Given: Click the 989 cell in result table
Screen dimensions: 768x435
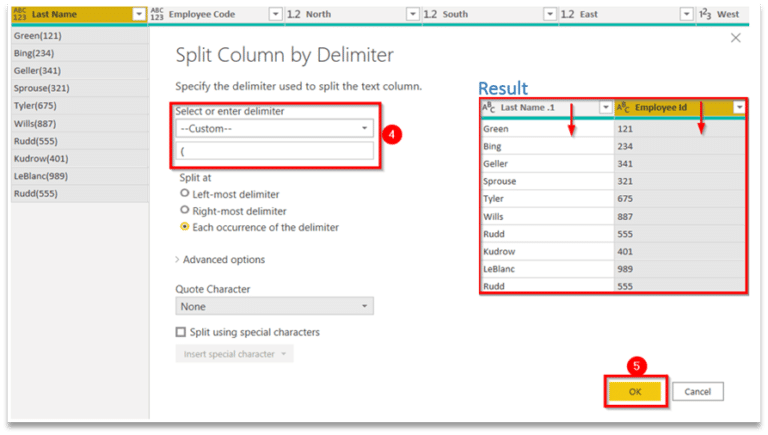Looking at the screenshot, I should pyautogui.click(x=680, y=269).
